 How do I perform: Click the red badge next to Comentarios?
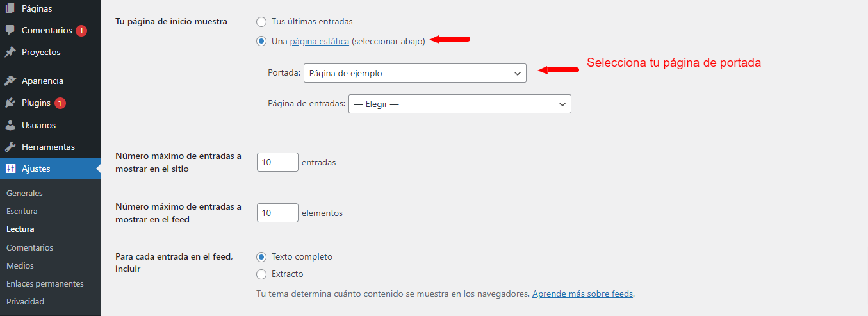pos(81,30)
